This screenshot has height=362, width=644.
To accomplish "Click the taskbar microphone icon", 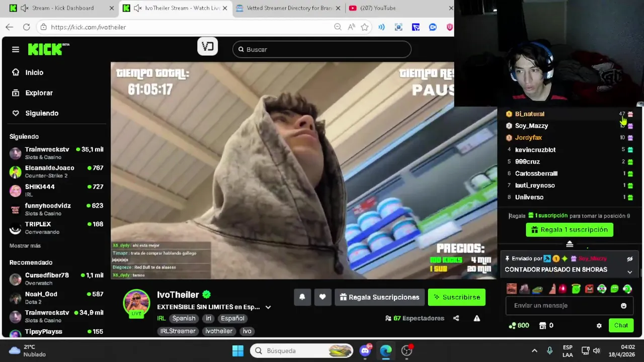I will [x=549, y=350].
